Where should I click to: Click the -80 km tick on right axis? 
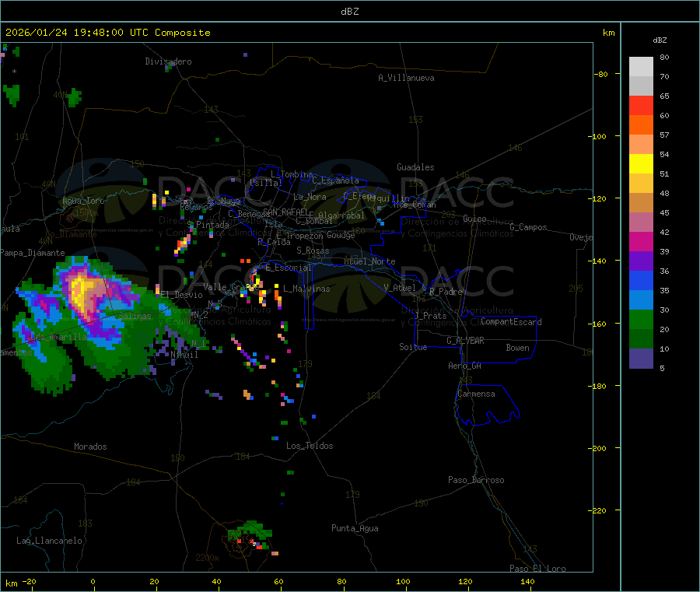click(601, 74)
